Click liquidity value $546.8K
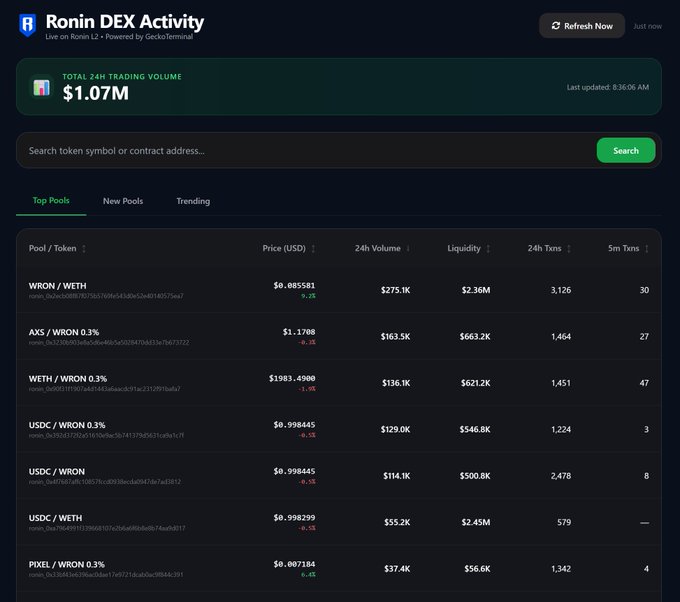680x602 pixels. (475, 429)
